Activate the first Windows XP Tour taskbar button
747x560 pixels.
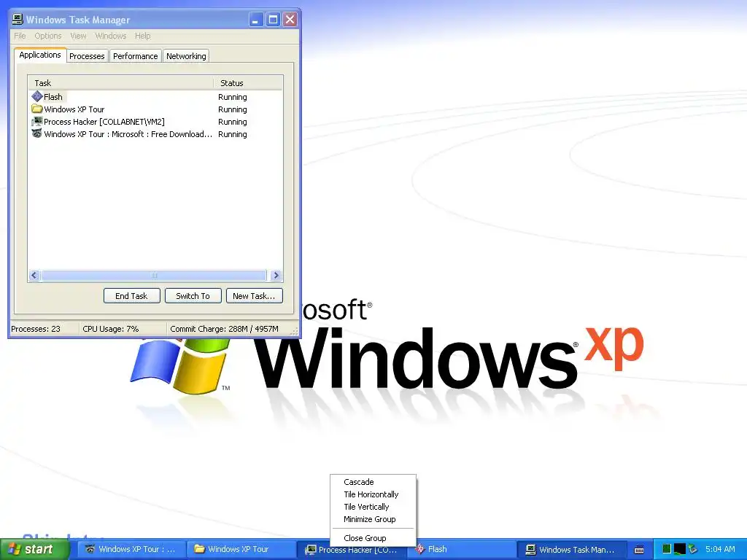point(131,550)
